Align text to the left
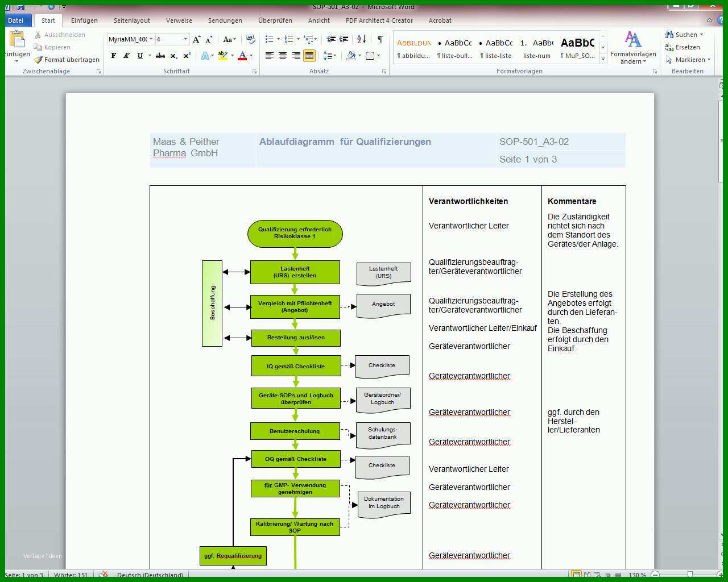This screenshot has height=582, width=728. tap(270, 56)
